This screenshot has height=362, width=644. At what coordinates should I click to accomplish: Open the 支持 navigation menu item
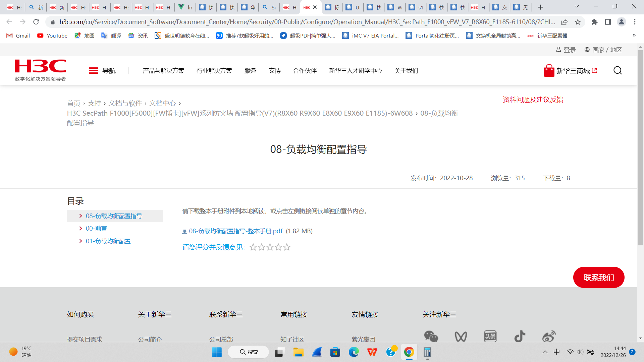click(274, 71)
